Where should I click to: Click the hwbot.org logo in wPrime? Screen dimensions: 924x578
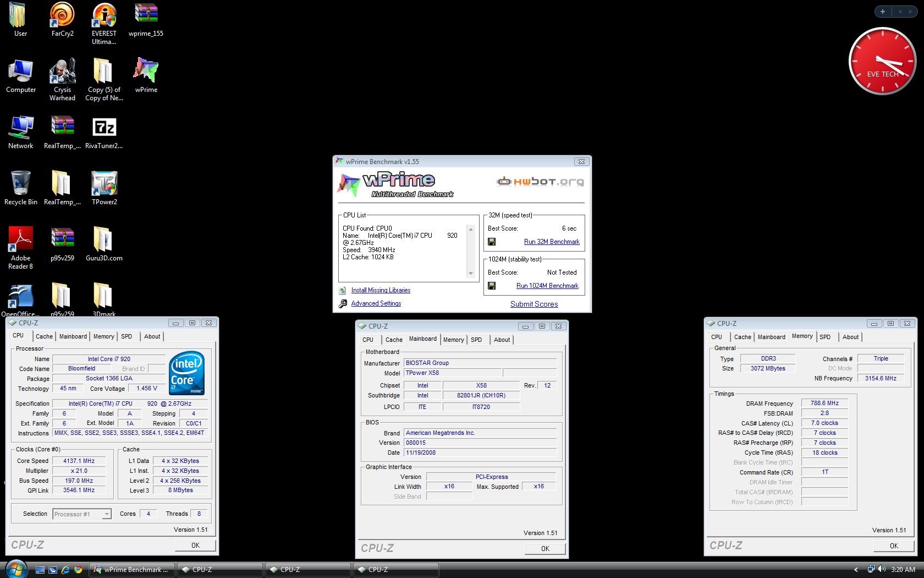(540, 181)
